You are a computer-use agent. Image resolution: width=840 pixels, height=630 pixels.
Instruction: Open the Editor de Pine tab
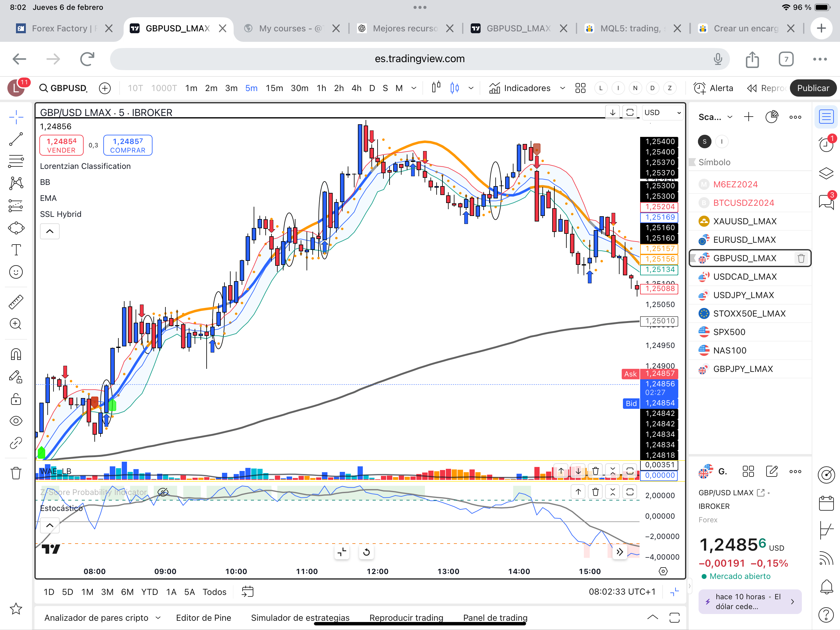204,618
